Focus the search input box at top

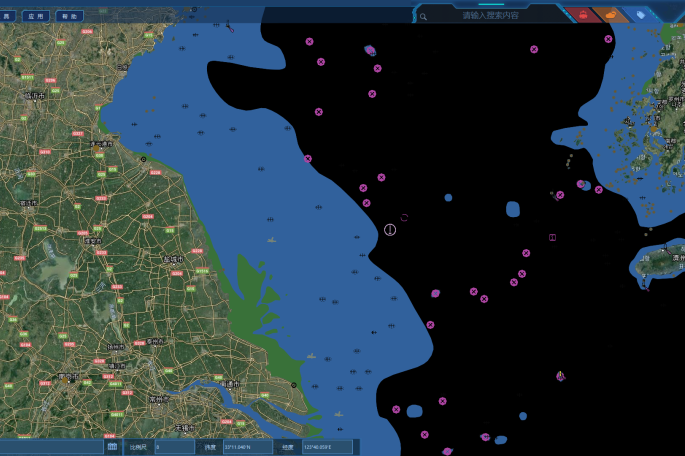[x=490, y=16]
